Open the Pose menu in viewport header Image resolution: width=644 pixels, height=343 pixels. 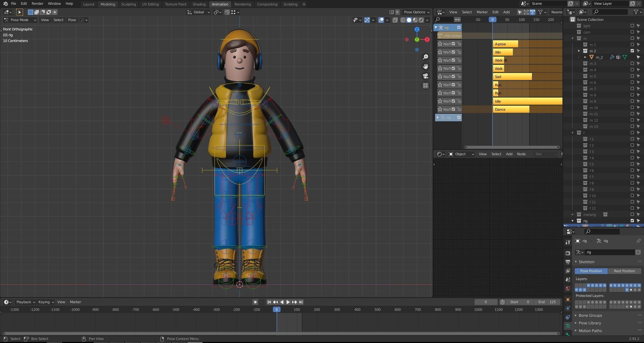pos(72,20)
